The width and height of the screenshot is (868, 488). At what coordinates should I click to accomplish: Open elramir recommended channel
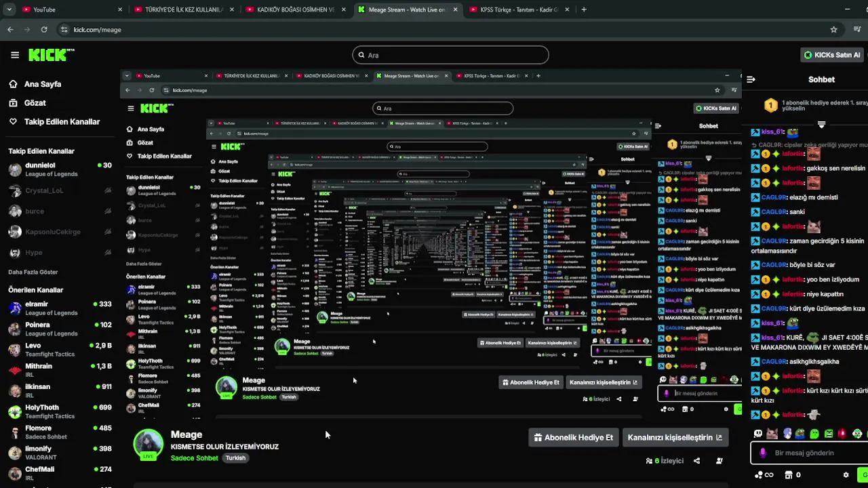point(60,308)
